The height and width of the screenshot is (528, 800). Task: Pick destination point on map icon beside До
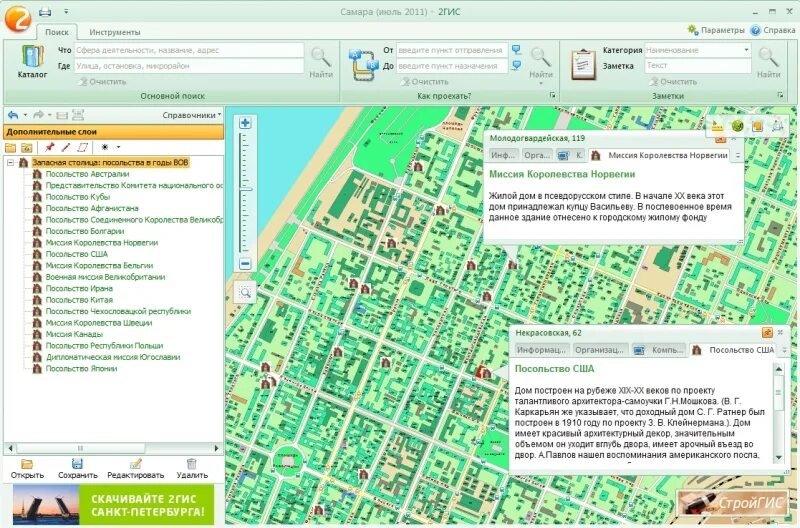coord(516,65)
